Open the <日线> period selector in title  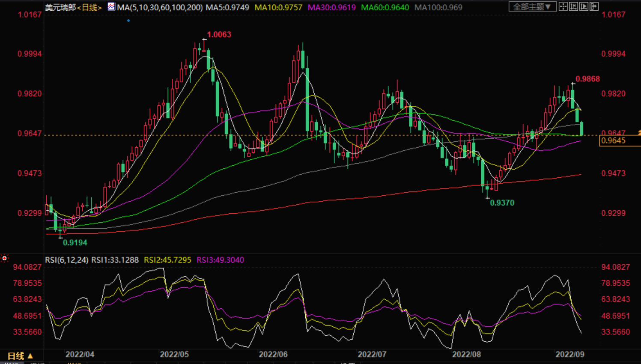point(89,8)
